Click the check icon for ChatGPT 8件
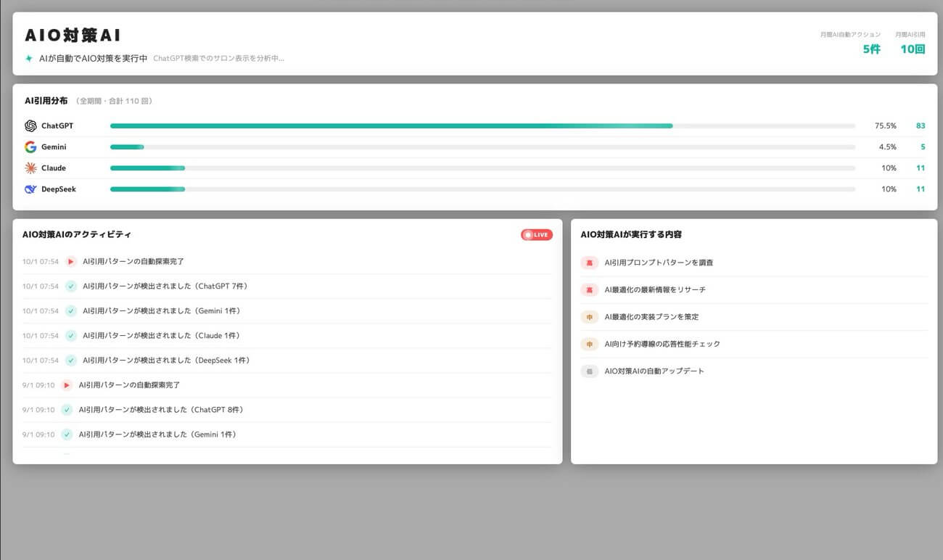This screenshot has height=560, width=943. [x=67, y=409]
